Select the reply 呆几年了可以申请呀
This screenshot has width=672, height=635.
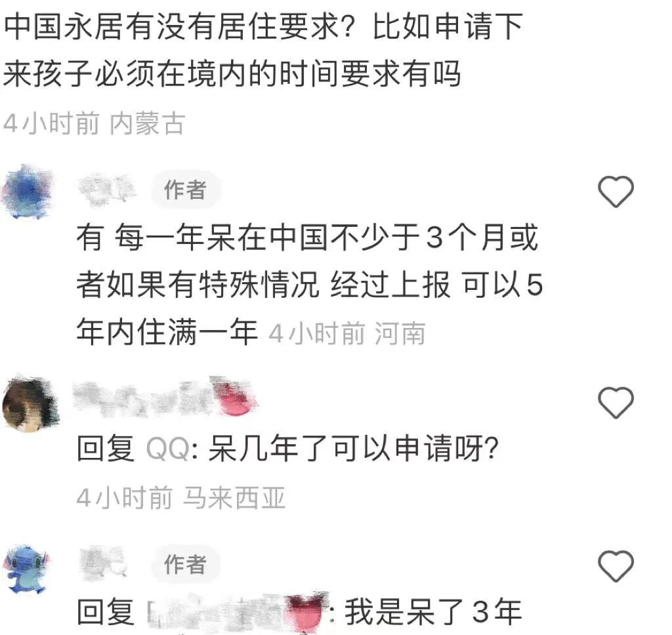354,449
